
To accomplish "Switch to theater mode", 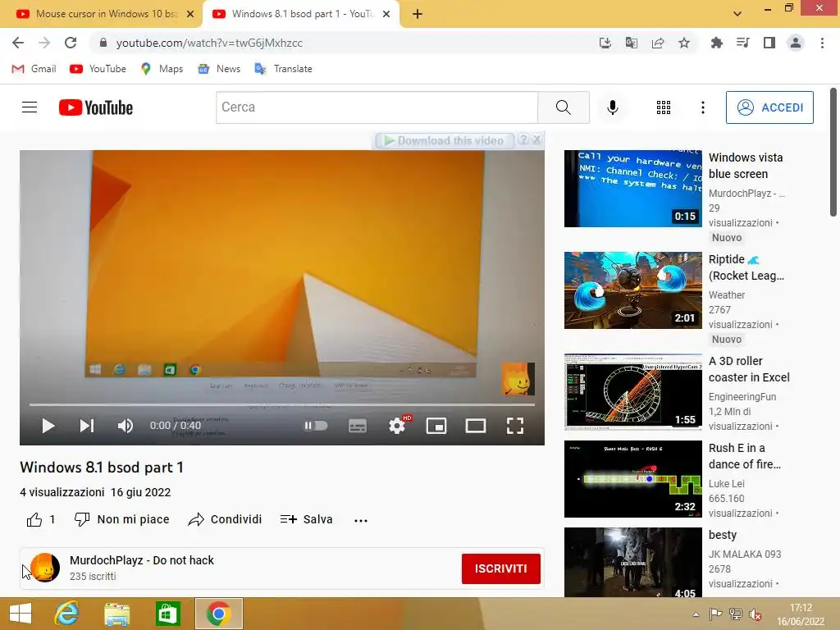I will (x=476, y=426).
